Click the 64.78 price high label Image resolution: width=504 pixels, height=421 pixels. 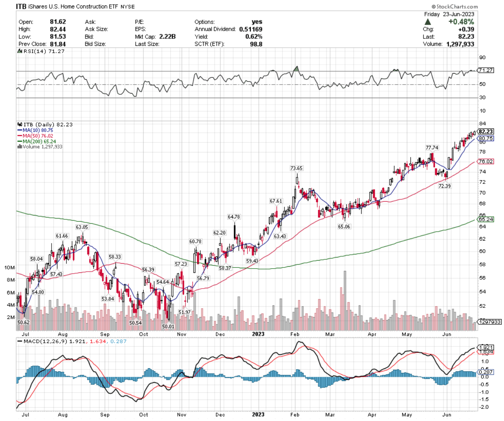[x=234, y=217]
